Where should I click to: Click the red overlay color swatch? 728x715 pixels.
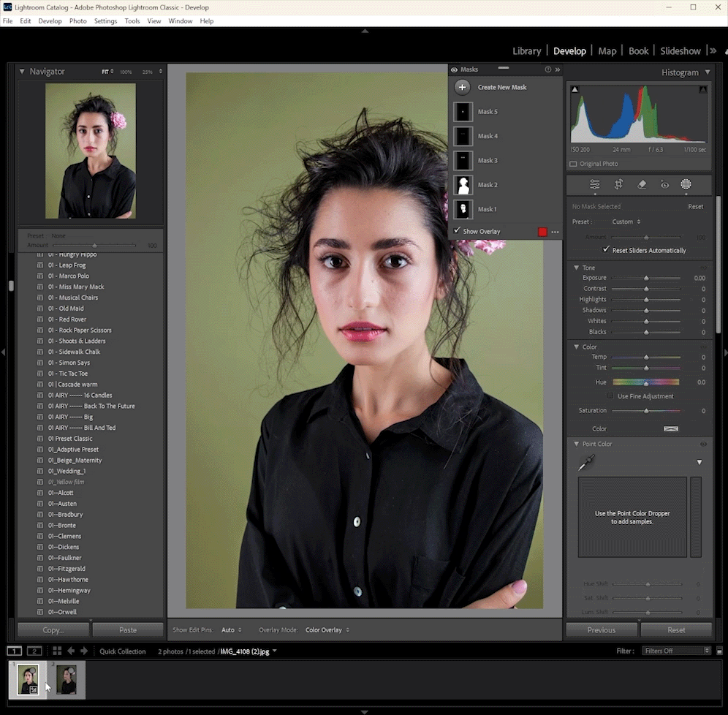pyautogui.click(x=542, y=232)
